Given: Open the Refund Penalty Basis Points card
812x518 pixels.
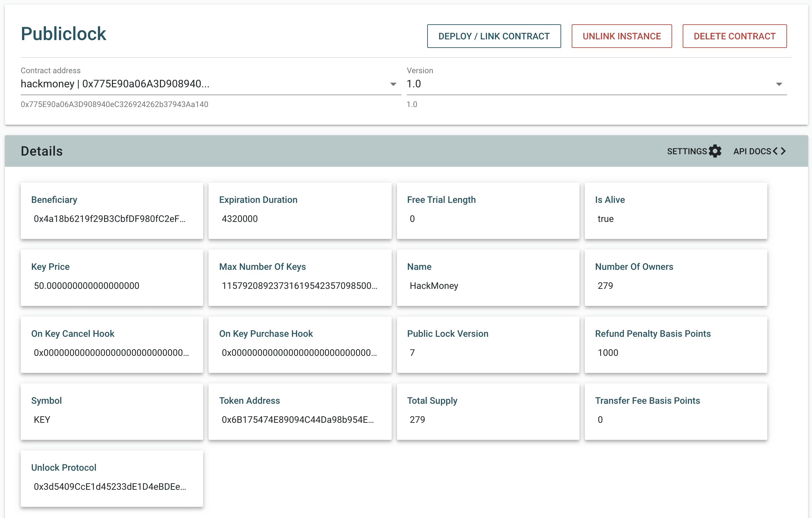Looking at the screenshot, I should point(675,344).
